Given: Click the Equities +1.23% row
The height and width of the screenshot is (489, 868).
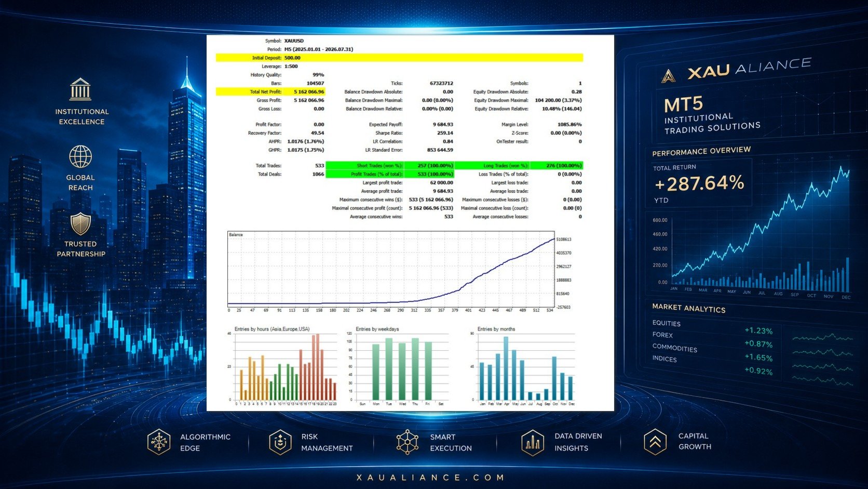Looking at the screenshot, I should point(712,327).
